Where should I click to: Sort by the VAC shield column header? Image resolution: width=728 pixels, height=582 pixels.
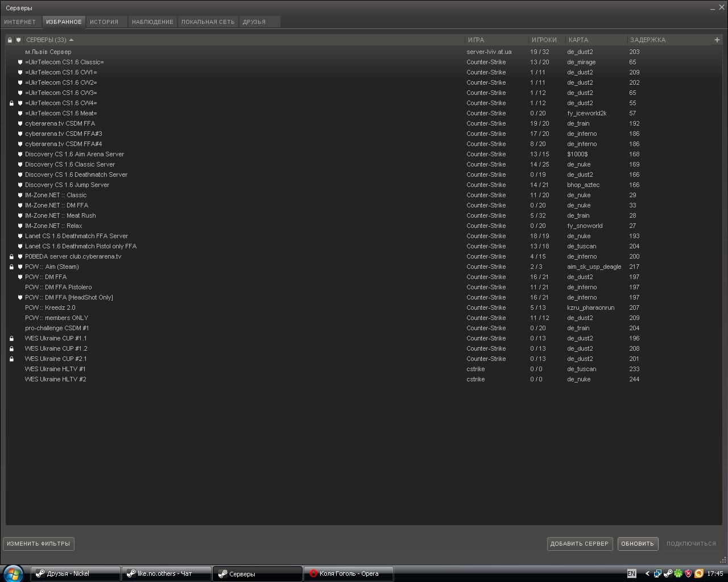(x=19, y=40)
